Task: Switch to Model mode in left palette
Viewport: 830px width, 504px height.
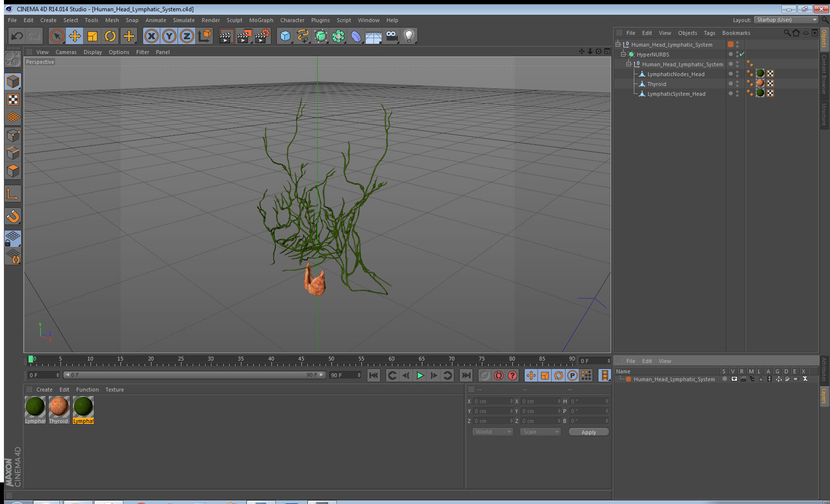Action: [13, 82]
